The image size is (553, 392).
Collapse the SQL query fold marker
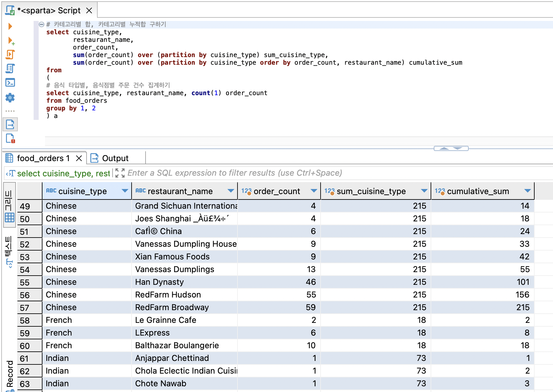point(41,24)
